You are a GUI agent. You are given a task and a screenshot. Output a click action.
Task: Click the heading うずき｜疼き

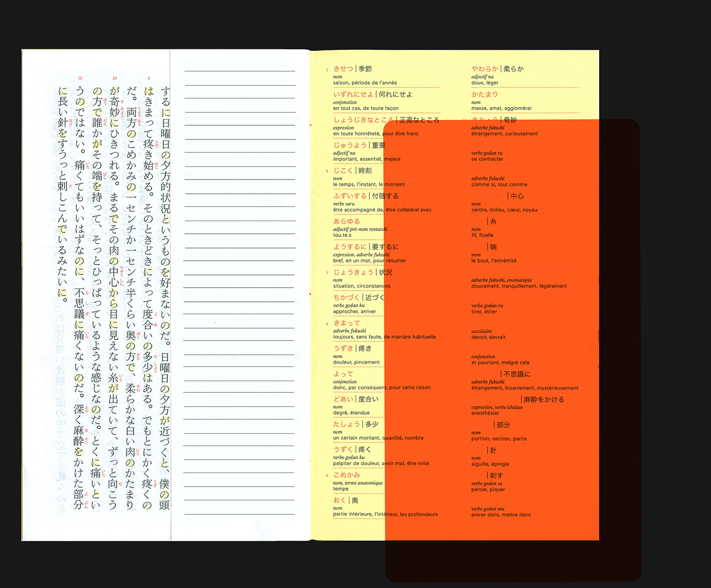pyautogui.click(x=352, y=348)
